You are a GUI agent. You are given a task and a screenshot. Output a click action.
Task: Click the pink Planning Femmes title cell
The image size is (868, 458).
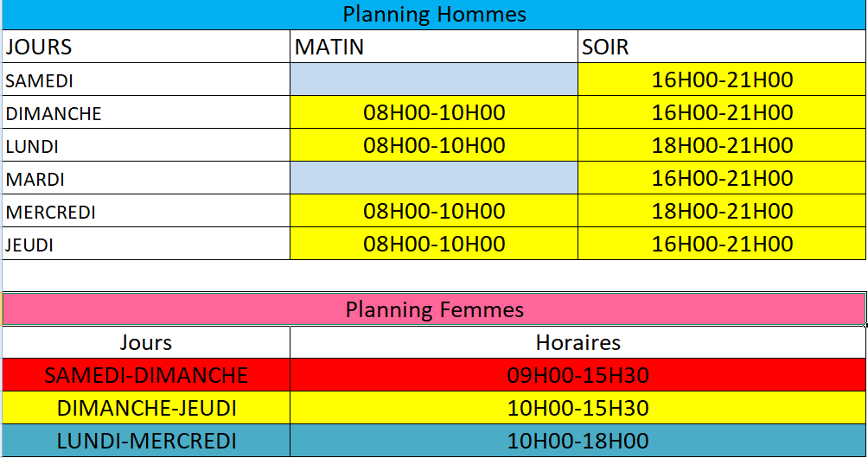click(x=434, y=309)
